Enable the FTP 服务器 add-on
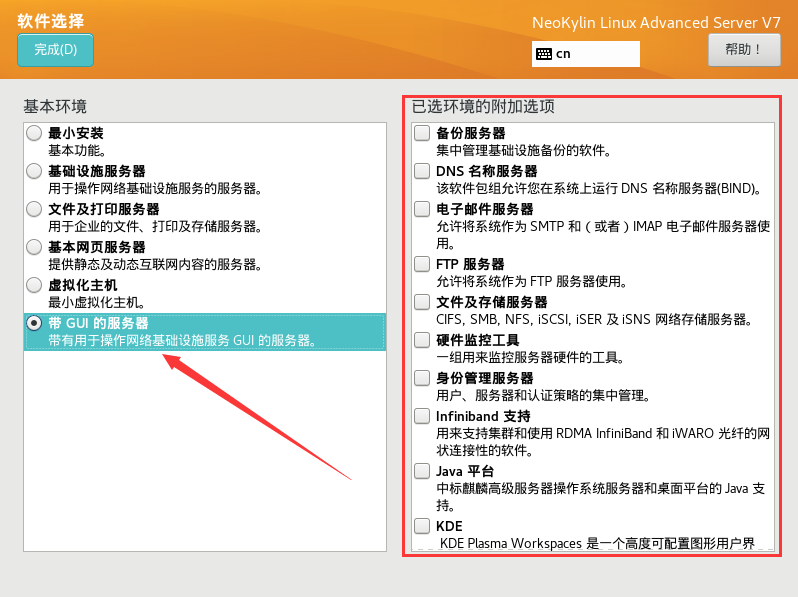This screenshot has height=597, width=798. 423,264
